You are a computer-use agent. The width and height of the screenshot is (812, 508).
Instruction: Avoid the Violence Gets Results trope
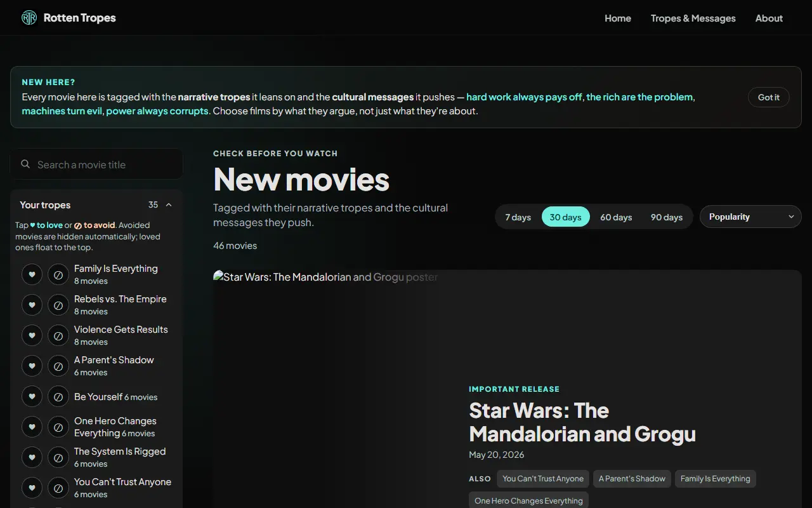(58, 335)
